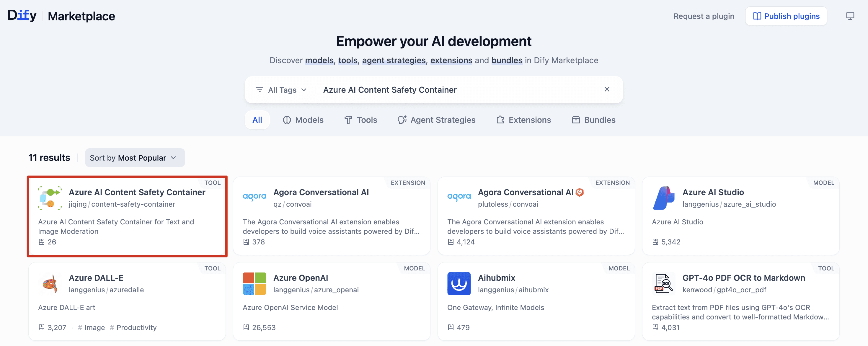Click the qz Agora Conversational AI logo

pos(254,197)
